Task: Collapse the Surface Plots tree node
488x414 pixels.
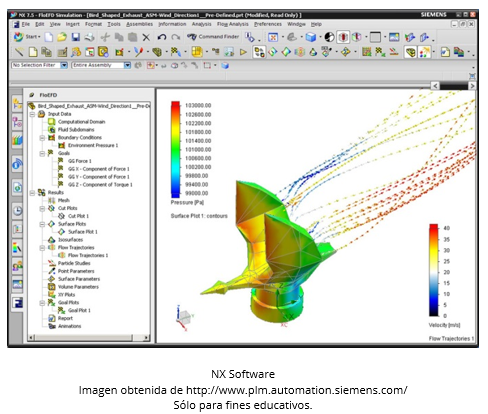Action: tap(42, 224)
